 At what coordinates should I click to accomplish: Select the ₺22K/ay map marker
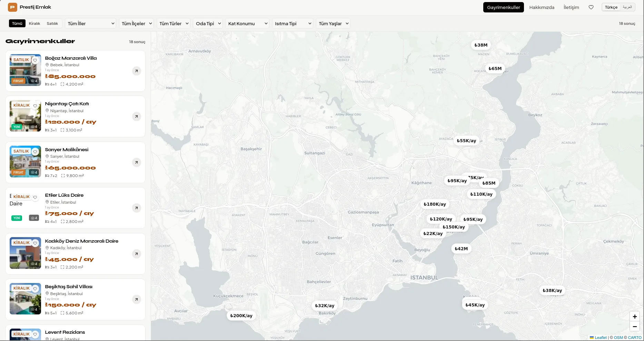433,233
